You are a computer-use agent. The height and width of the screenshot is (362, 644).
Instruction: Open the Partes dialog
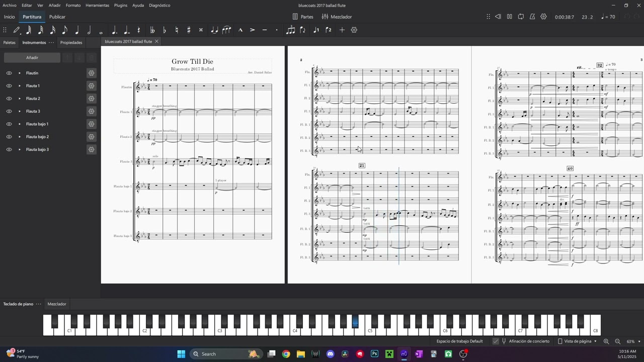click(303, 17)
